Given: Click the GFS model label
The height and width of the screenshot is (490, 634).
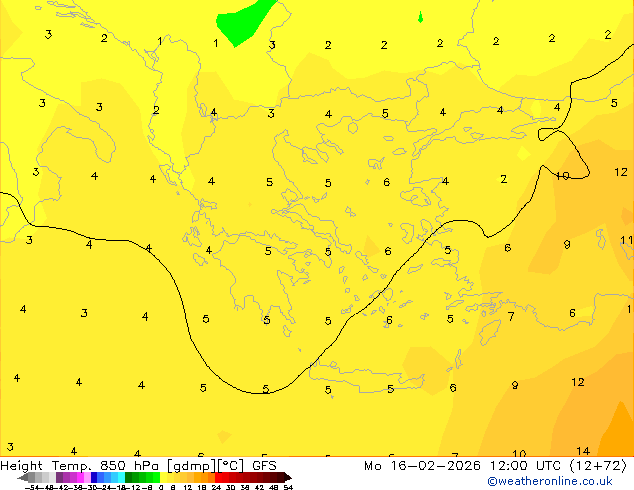Looking at the screenshot, I should click(264, 466).
